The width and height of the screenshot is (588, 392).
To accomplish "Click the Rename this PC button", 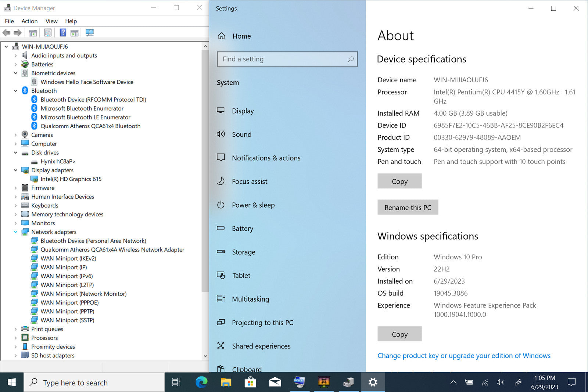I will 408,207.
